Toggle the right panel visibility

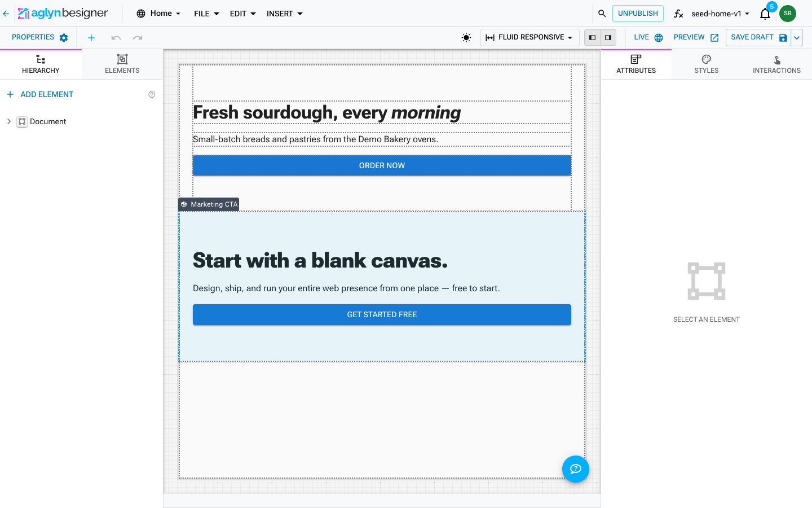(x=608, y=38)
